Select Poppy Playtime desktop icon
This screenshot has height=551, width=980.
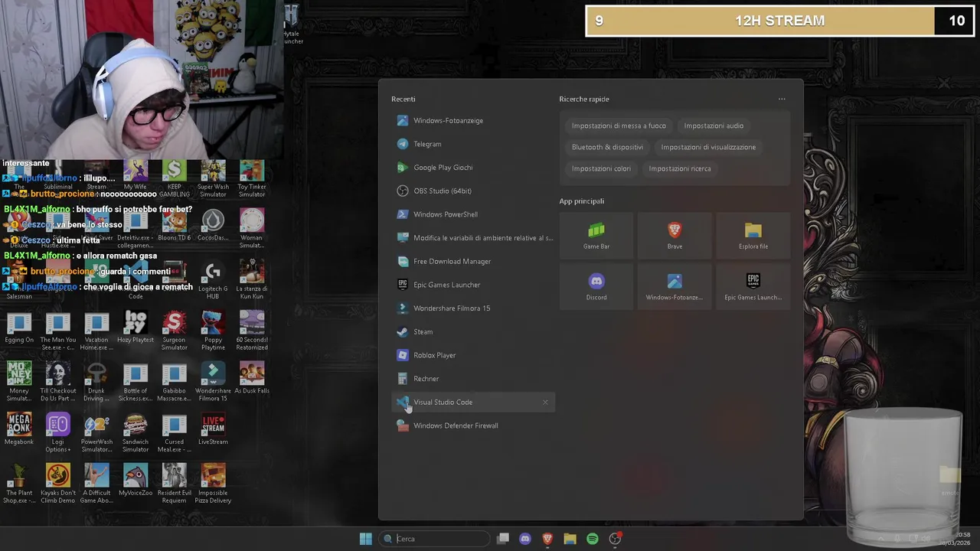click(213, 331)
